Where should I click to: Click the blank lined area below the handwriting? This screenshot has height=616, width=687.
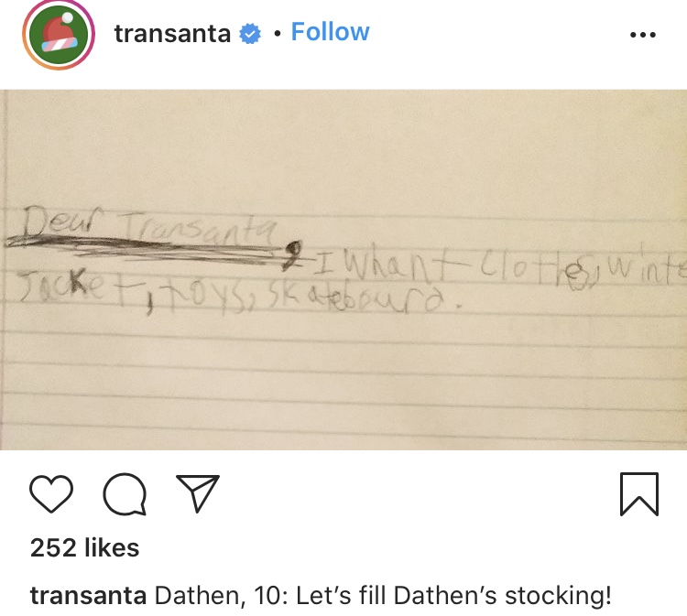point(343,381)
